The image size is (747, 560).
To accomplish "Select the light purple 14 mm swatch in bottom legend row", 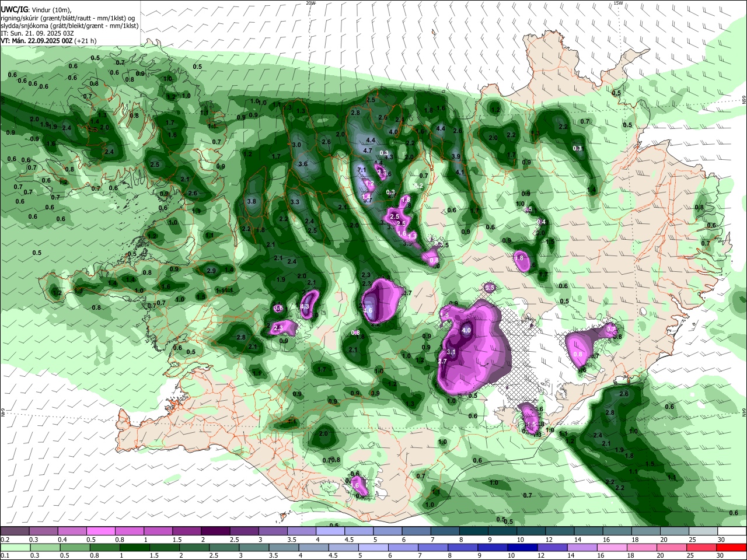I will (x=582, y=547).
